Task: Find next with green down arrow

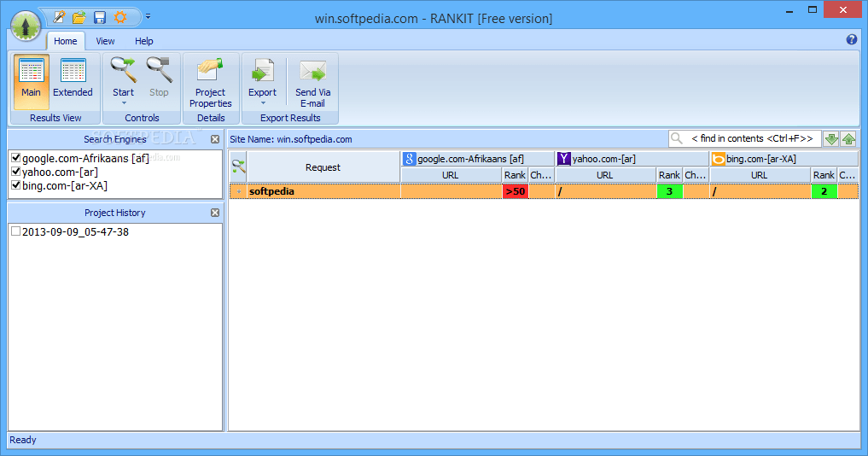Action: [x=831, y=139]
